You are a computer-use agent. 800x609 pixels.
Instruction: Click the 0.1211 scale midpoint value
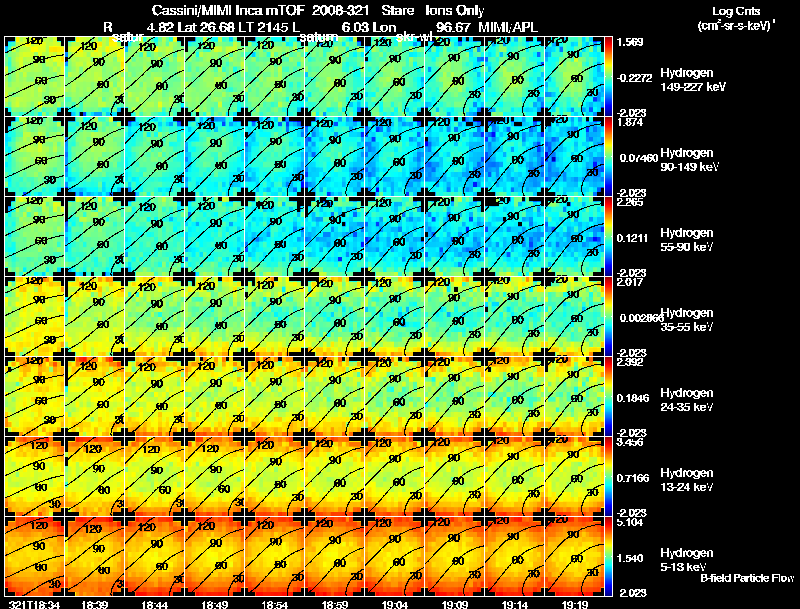click(632, 238)
